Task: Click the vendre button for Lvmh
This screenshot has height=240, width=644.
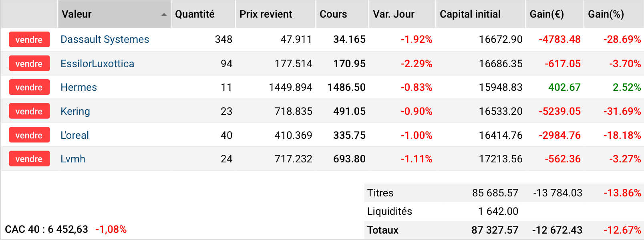Action: 29,159
